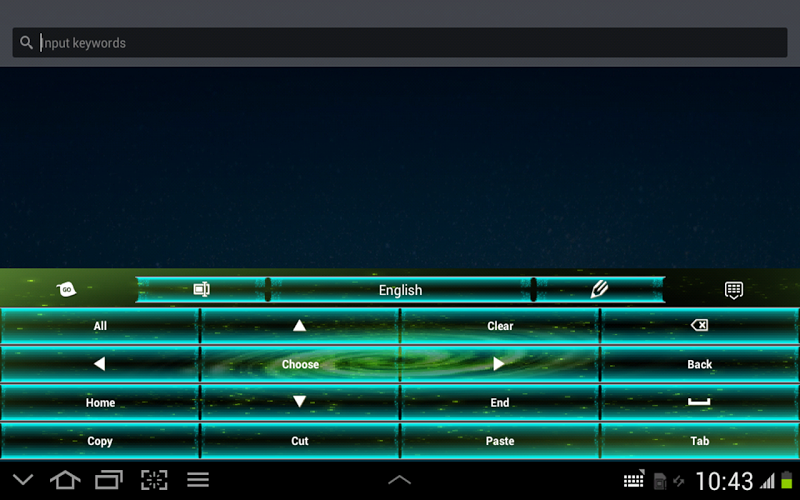The image size is (800, 500).
Task: Tap the system back chevron in navigation bar
Action: click(23, 480)
